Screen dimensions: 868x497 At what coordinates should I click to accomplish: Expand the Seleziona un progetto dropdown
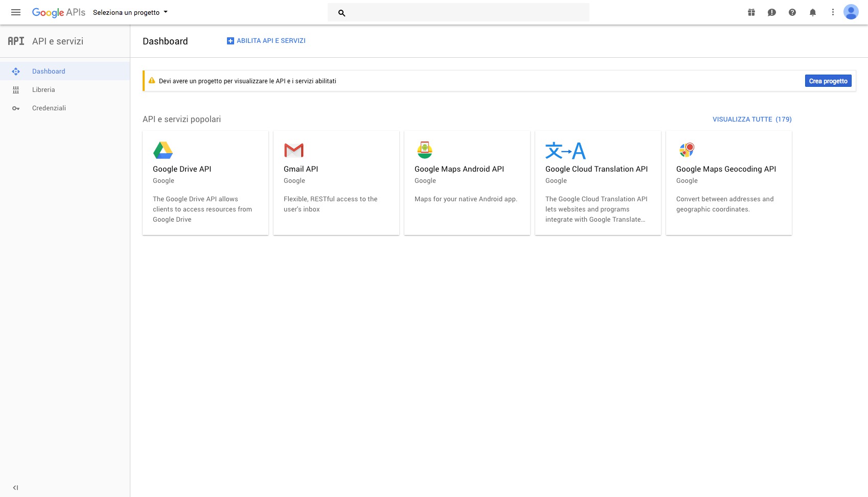(x=130, y=12)
